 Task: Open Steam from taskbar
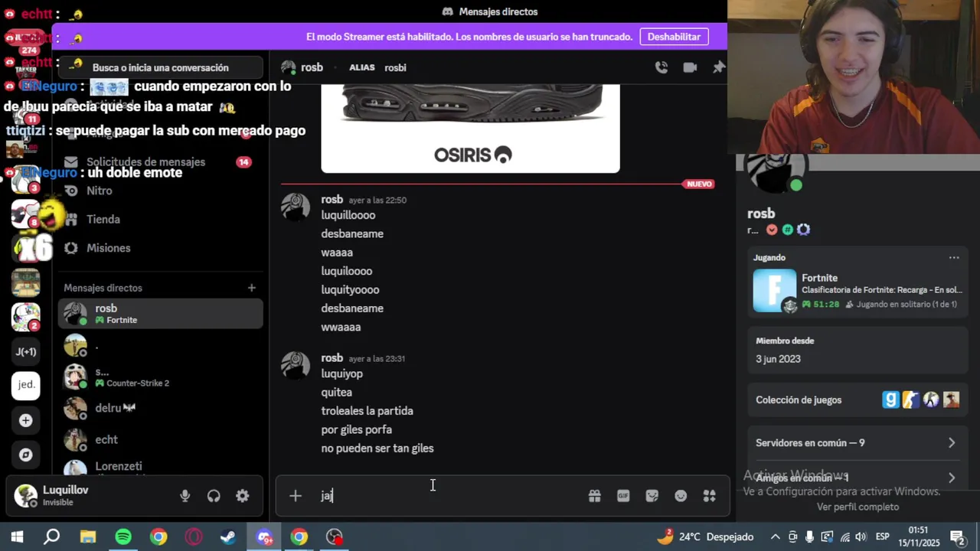coord(228,537)
